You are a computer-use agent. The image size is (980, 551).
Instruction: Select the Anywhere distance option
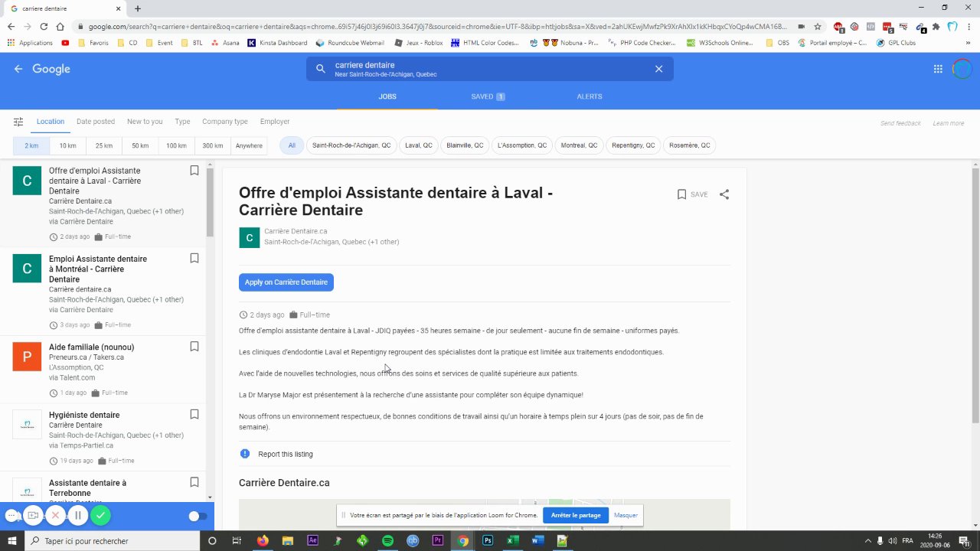click(249, 145)
